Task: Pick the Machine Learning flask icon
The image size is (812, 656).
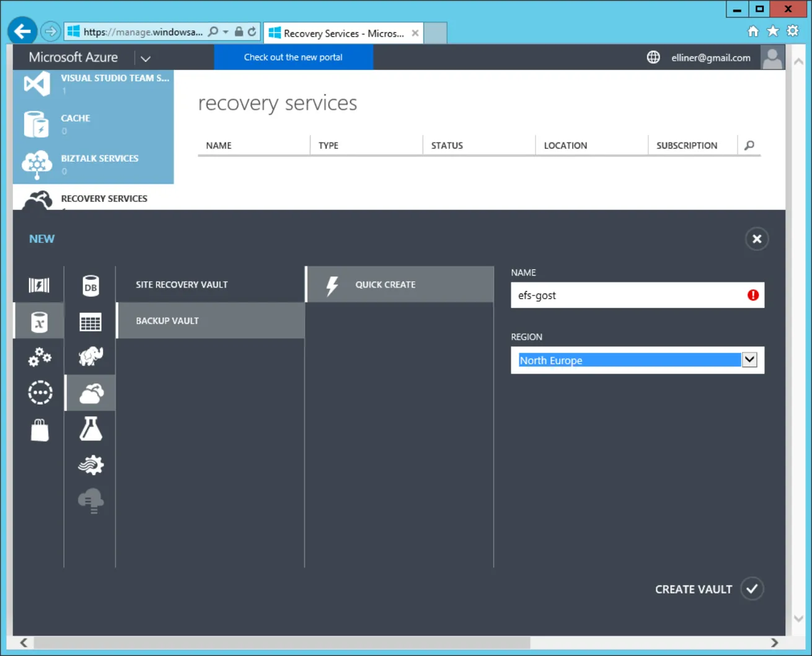Action: (90, 429)
